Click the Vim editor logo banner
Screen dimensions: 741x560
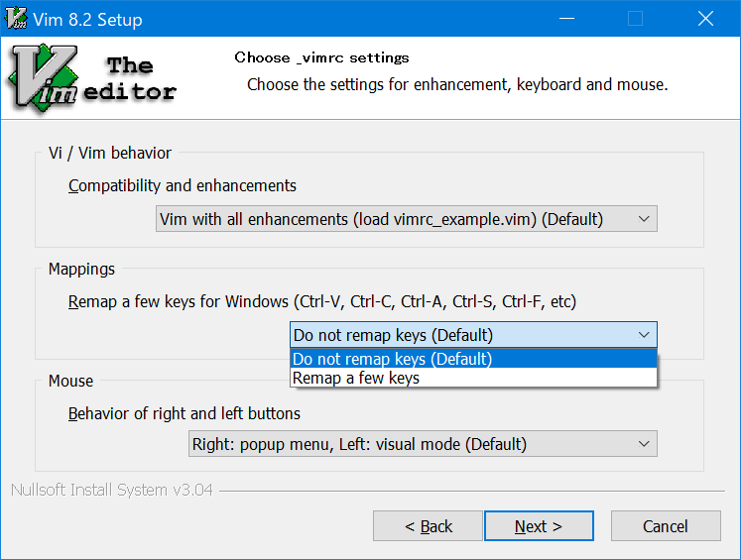[x=92, y=78]
